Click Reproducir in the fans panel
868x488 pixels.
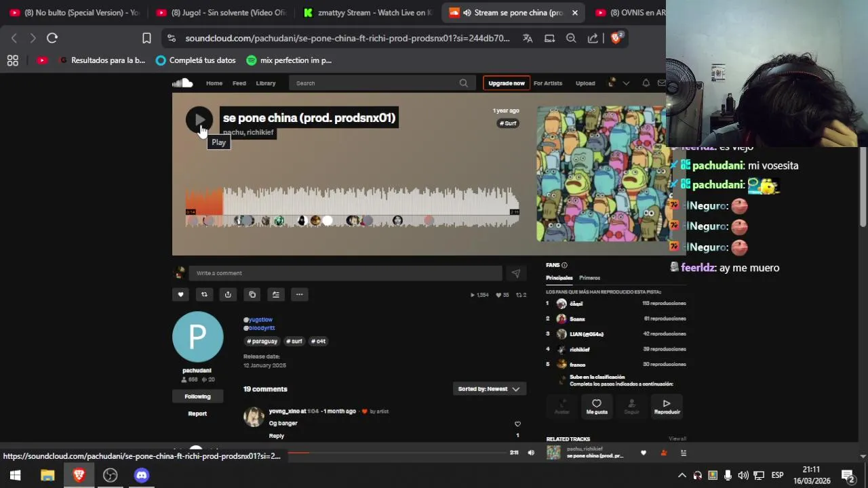tap(667, 407)
